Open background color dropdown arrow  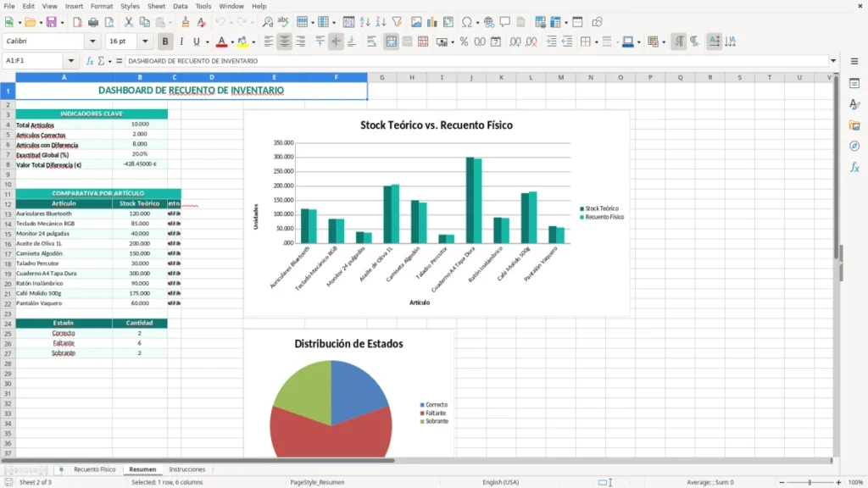pos(253,42)
